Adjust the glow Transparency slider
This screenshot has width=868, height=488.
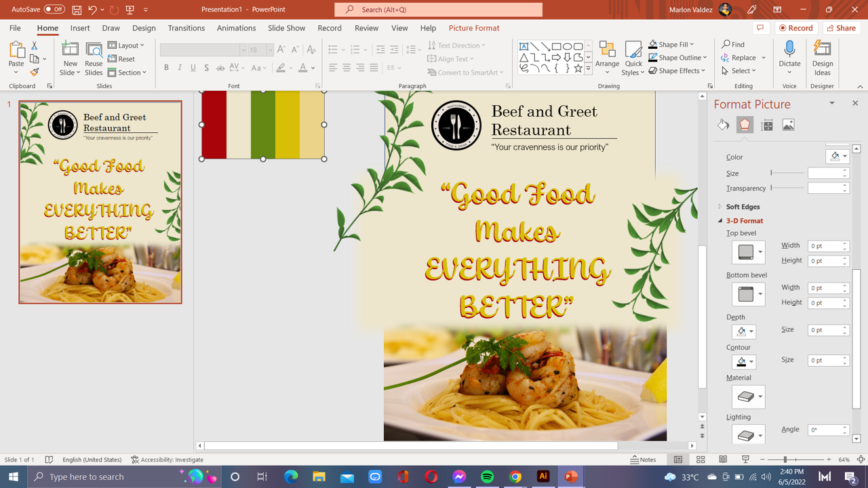pyautogui.click(x=787, y=188)
